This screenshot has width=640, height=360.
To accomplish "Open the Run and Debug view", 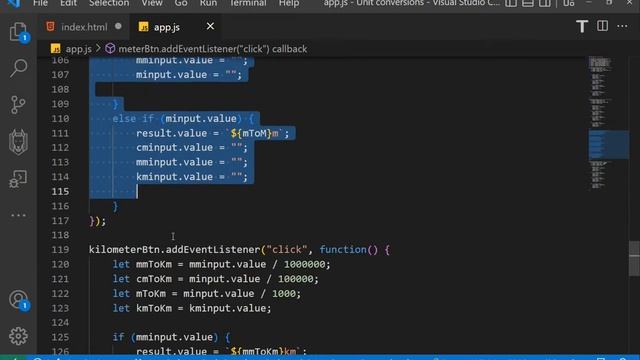I will point(18,179).
